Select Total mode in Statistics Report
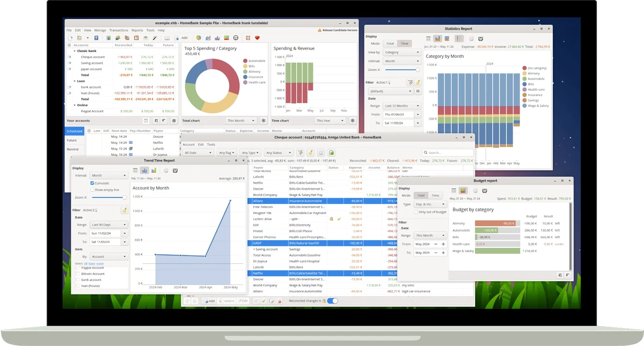Viewport: 644px width, 346px height. (390, 43)
